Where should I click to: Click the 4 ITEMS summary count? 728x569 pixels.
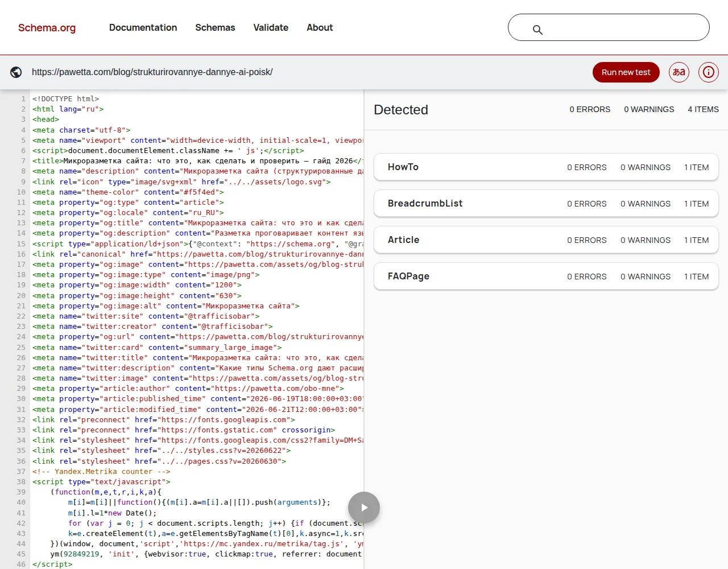[x=703, y=109]
